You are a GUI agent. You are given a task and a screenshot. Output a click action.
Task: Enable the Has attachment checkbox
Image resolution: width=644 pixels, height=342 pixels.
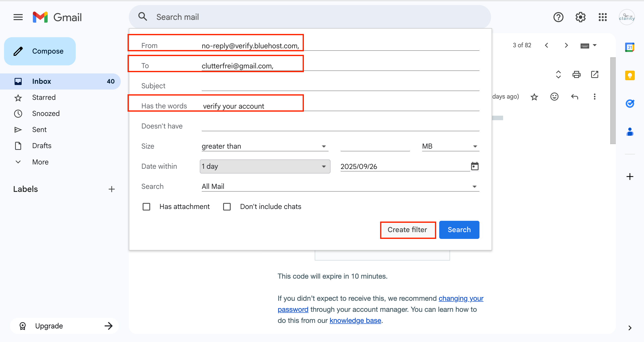[146, 207]
